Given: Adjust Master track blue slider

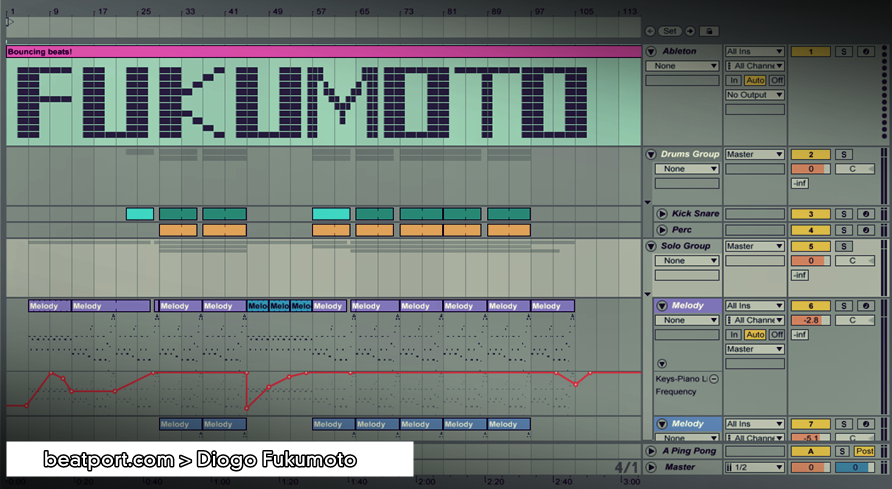Looking at the screenshot, I should tap(855, 467).
